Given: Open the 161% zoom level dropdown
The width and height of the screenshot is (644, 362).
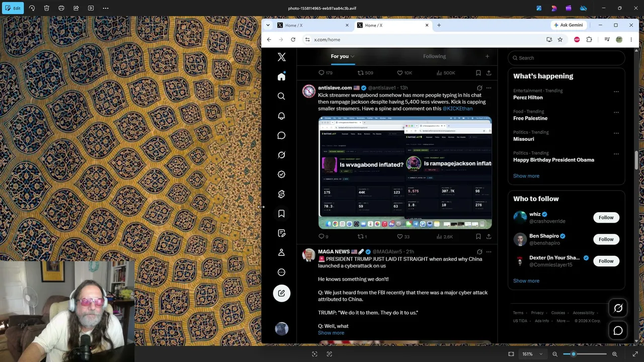Looking at the screenshot, I should 533,354.
